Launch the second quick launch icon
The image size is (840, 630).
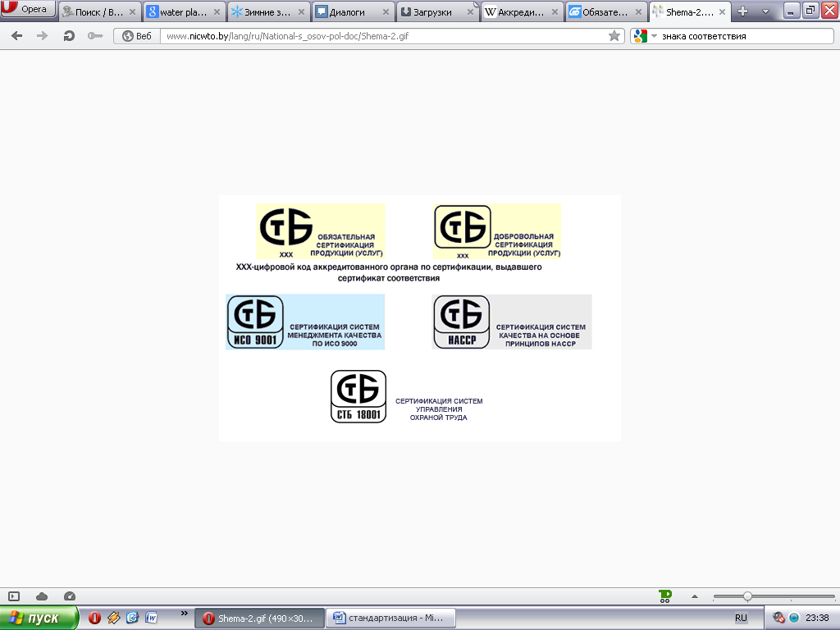tap(113, 618)
